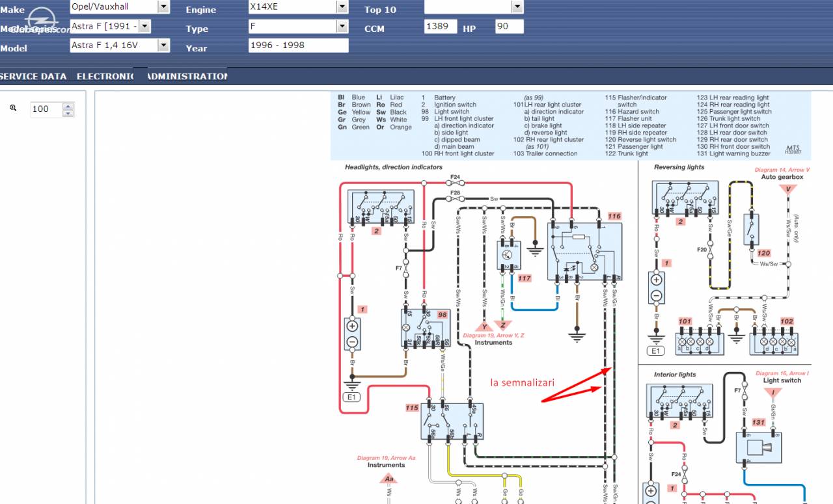Click the HP field showing 90

click(509, 27)
